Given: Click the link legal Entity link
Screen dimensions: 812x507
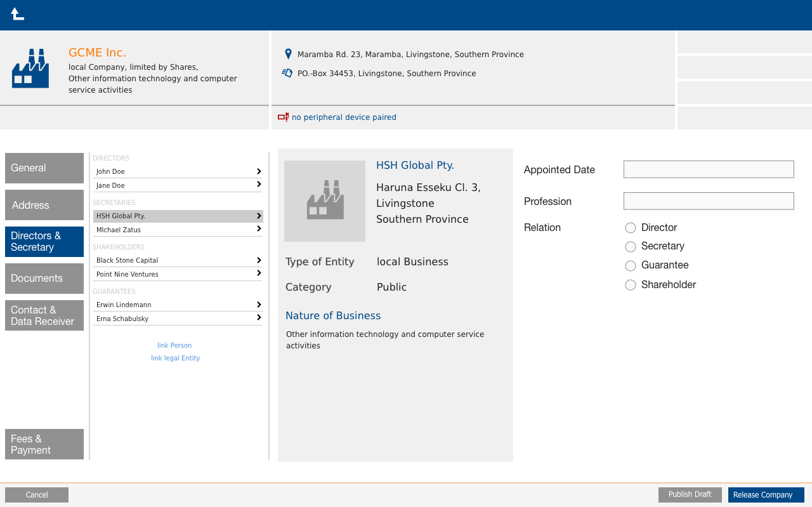Looking at the screenshot, I should (x=176, y=359).
